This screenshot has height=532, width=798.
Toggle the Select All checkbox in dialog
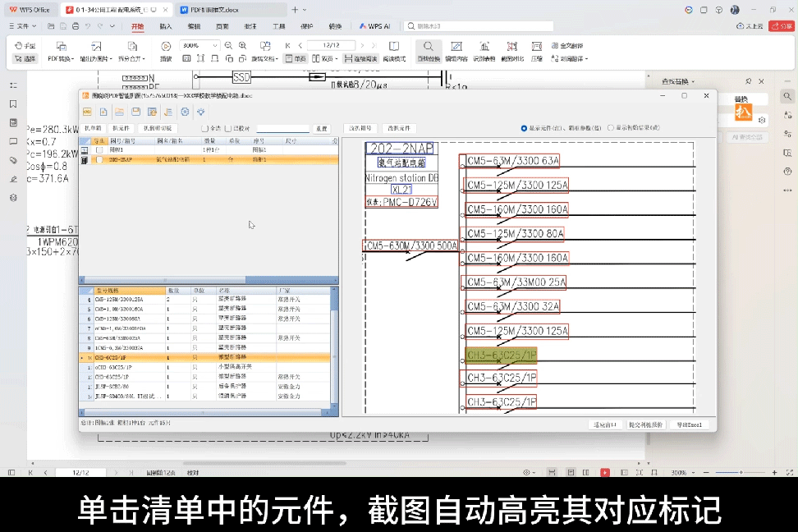204,128
